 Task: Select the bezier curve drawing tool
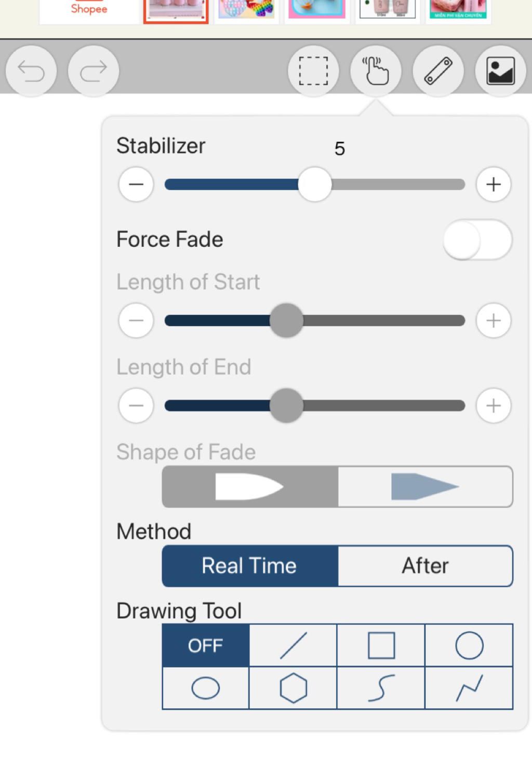(x=381, y=688)
